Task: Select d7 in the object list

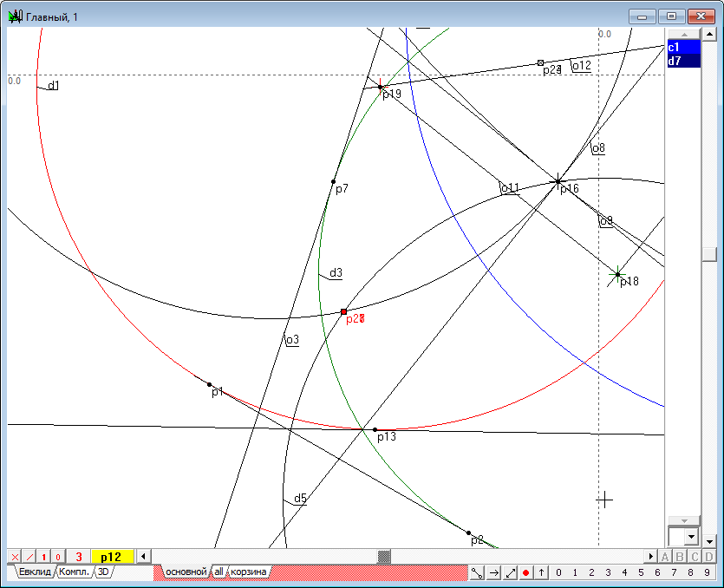Action: pyautogui.click(x=684, y=61)
